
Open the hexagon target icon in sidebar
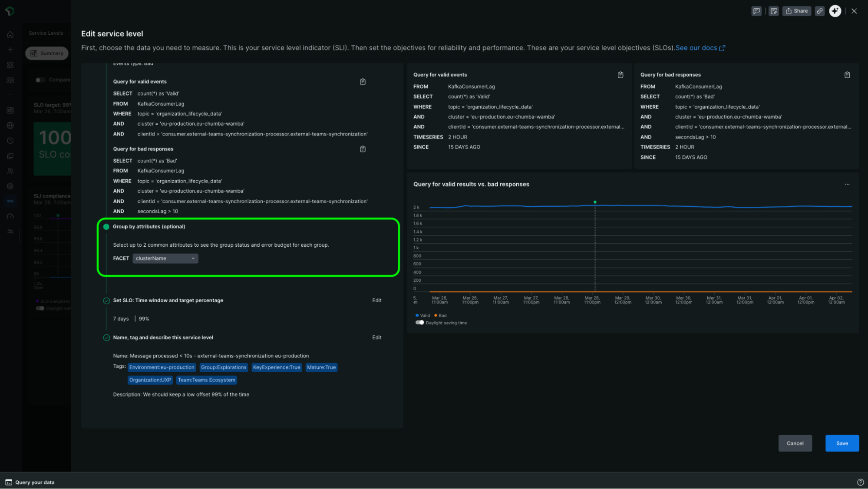(x=10, y=186)
